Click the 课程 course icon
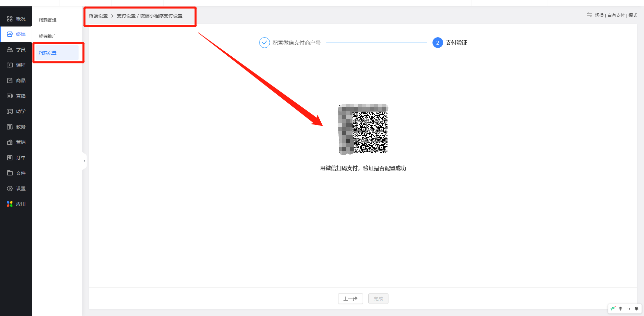The height and width of the screenshot is (316, 644). point(10,65)
